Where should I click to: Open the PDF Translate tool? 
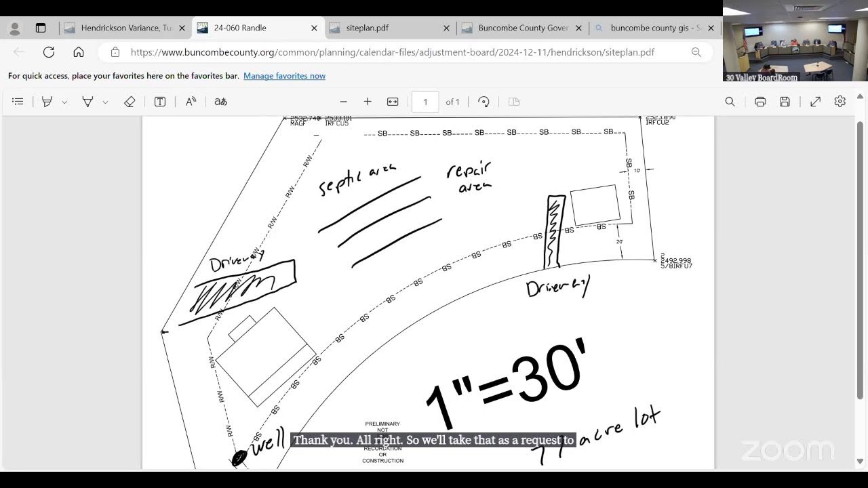coord(220,102)
